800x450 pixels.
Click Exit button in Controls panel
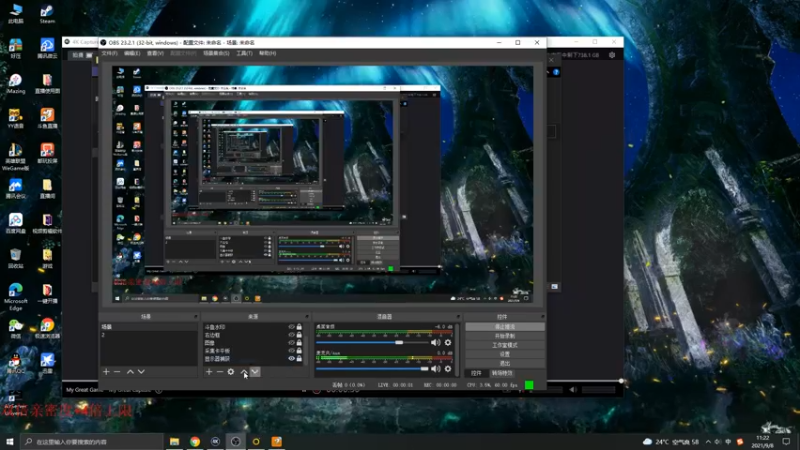(x=505, y=363)
